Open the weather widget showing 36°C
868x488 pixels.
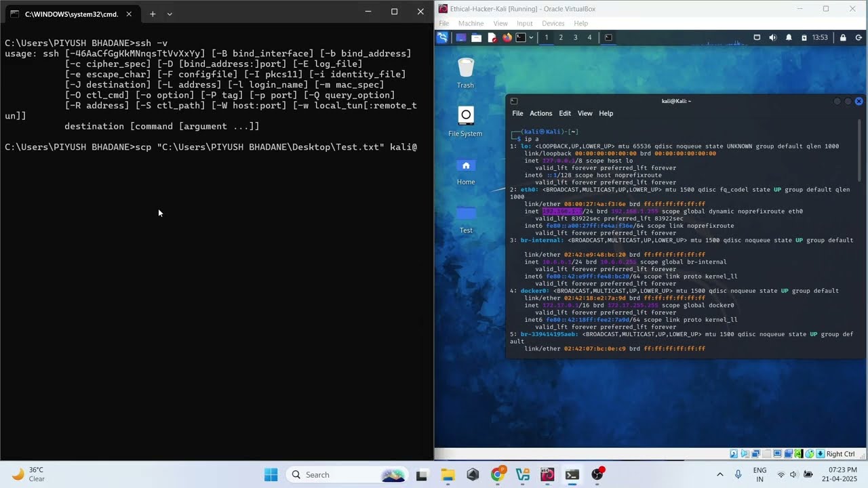click(x=28, y=474)
